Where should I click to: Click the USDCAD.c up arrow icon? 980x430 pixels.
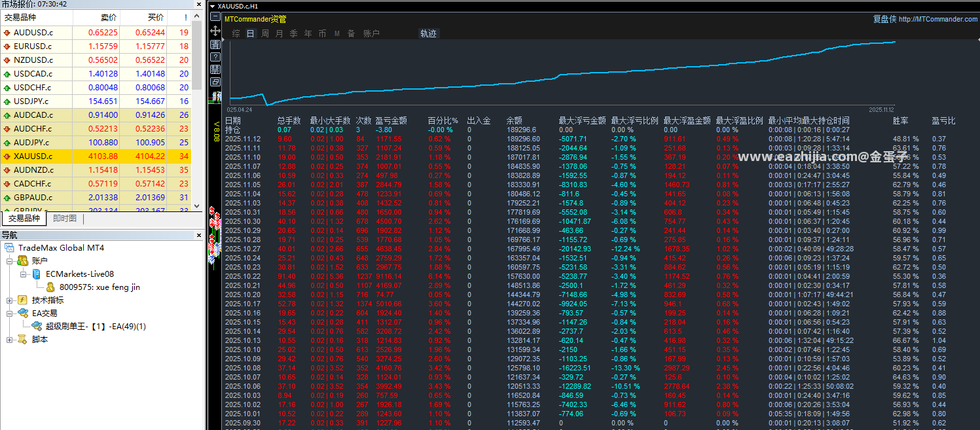coord(7,74)
